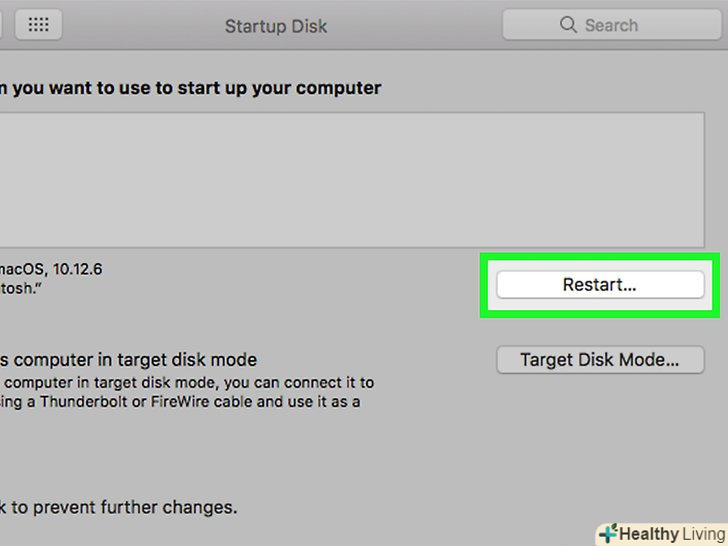This screenshot has width=728, height=546.
Task: Click the macOS, 10.12.6 version text
Action: 52,269
